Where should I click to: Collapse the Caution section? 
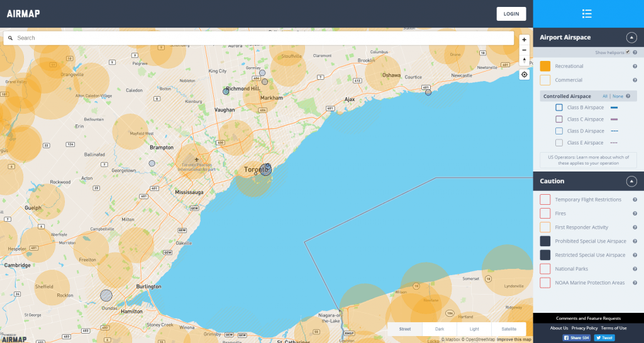tap(631, 181)
